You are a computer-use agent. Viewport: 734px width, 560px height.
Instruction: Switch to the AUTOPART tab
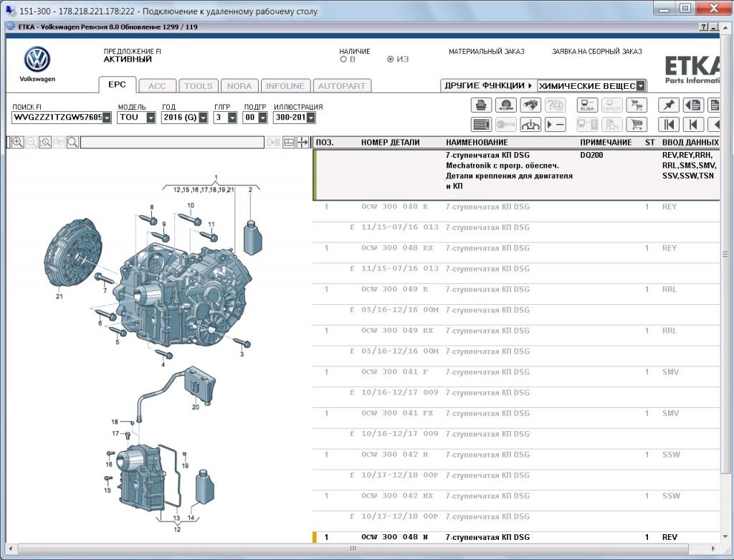(342, 86)
